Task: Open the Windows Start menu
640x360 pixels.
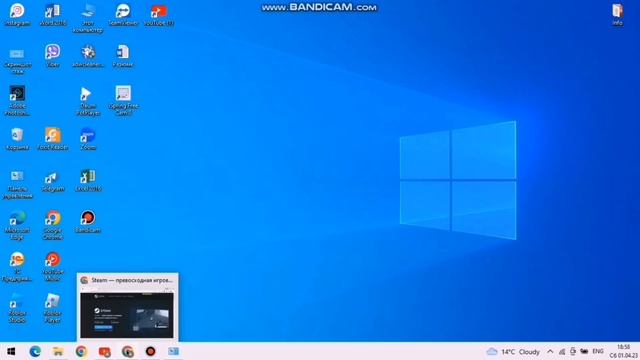Action: [11, 351]
